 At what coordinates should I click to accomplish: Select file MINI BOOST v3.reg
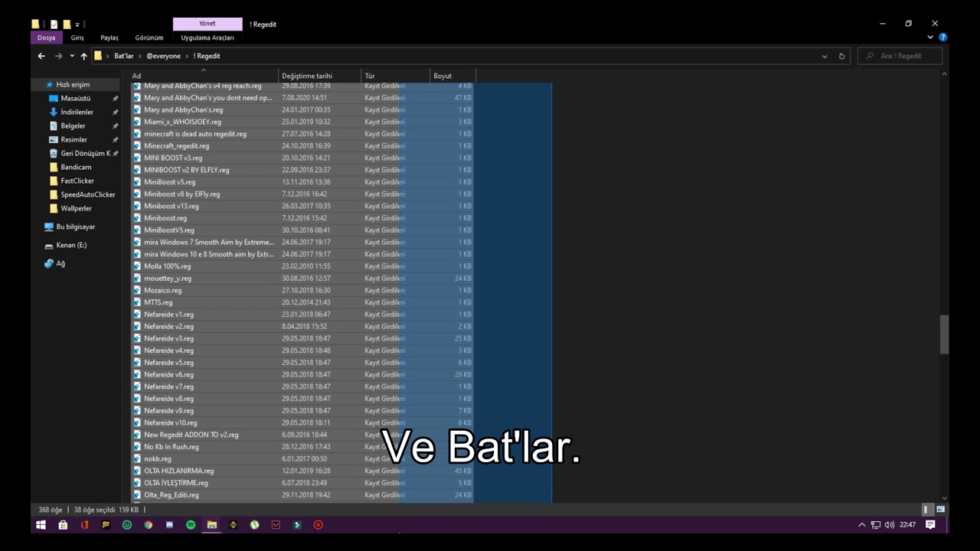coord(173,158)
